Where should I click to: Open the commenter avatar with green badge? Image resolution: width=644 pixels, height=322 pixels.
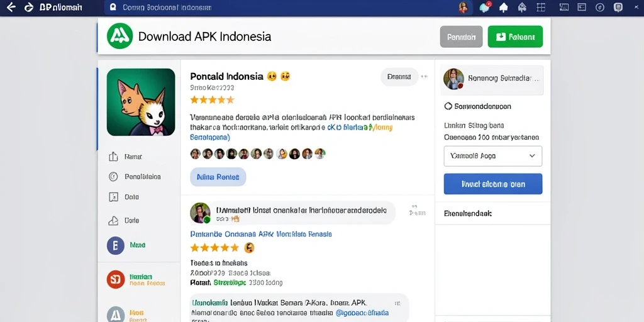200,213
